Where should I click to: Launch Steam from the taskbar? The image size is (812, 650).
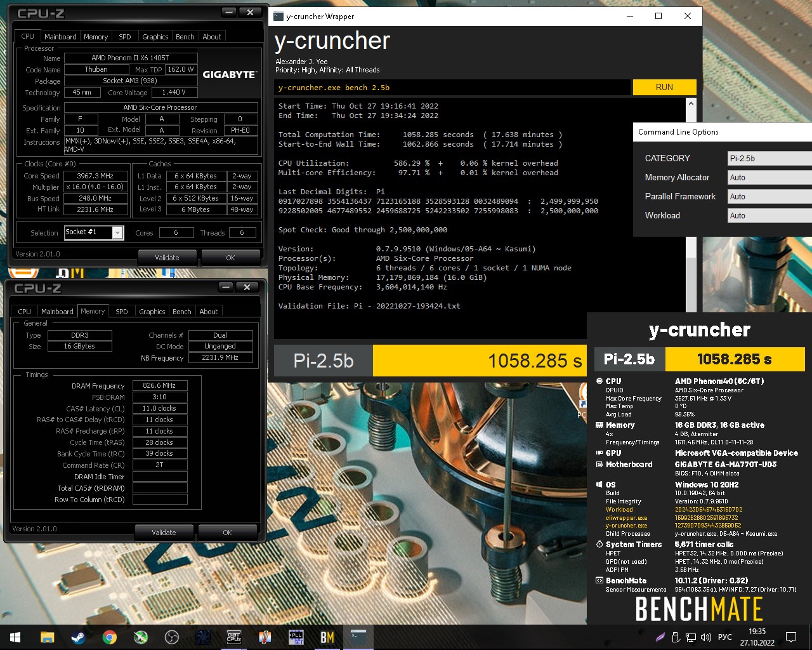click(x=78, y=637)
